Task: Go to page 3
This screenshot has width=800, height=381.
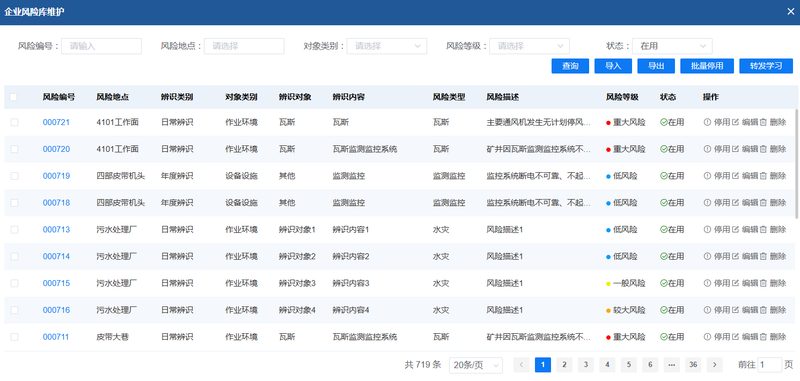Action: (x=586, y=365)
